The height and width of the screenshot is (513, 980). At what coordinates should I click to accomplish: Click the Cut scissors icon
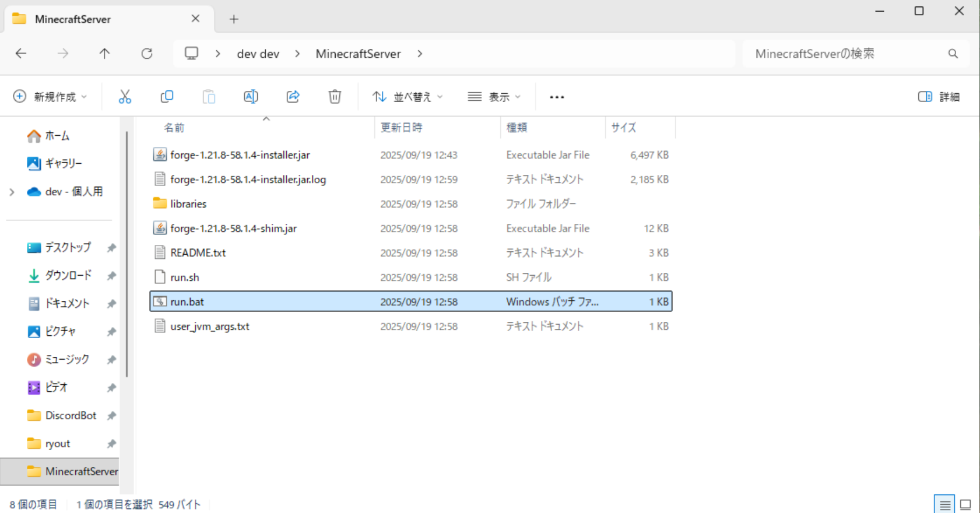point(125,97)
